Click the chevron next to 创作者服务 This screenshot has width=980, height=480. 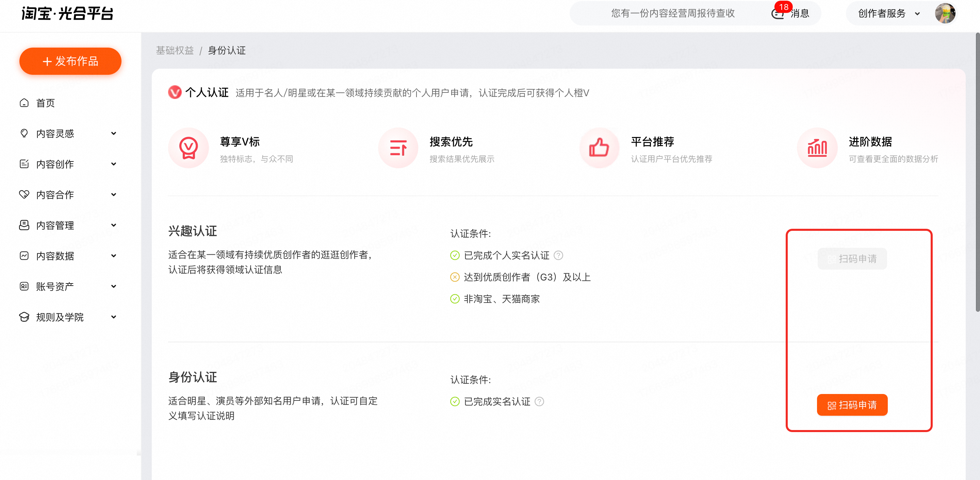(x=917, y=14)
